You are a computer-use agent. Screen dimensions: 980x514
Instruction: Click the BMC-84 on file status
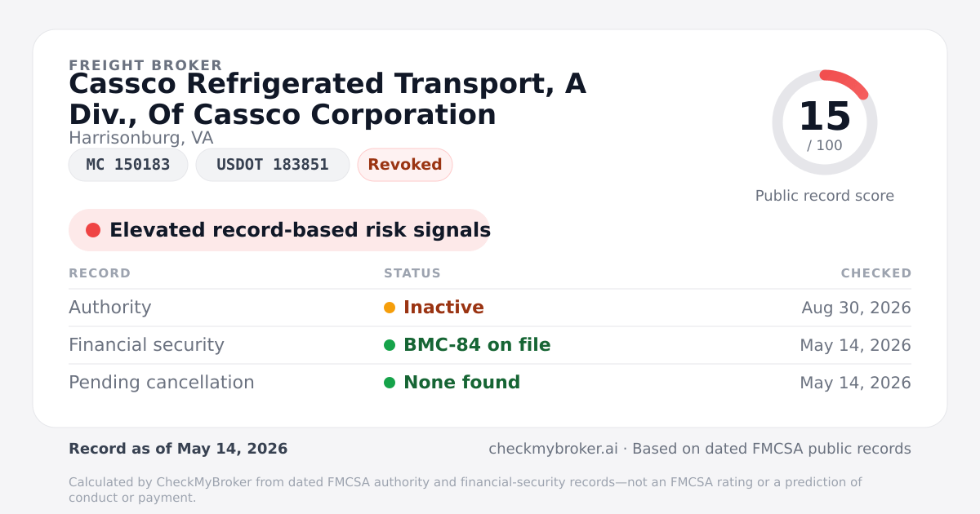(477, 345)
